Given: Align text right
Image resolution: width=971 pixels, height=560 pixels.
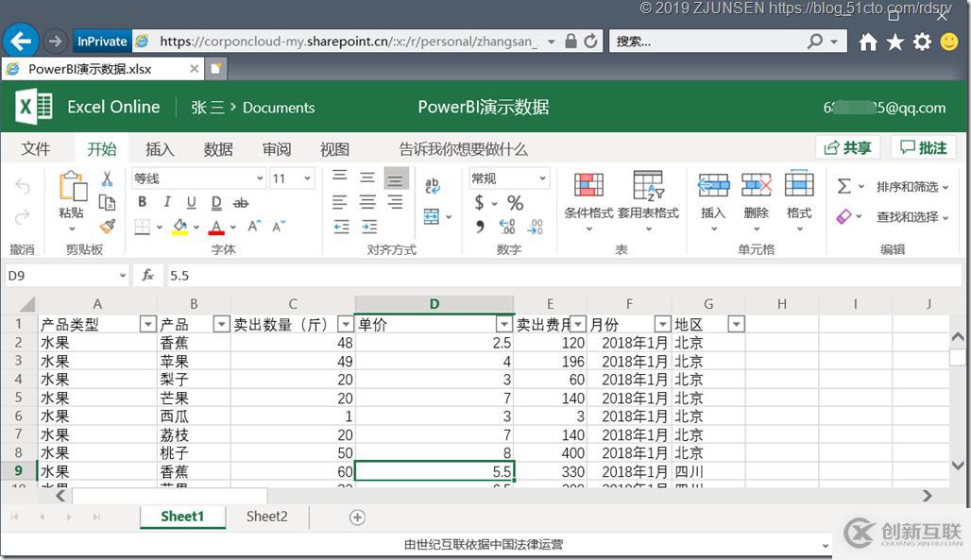Looking at the screenshot, I should 395,202.
